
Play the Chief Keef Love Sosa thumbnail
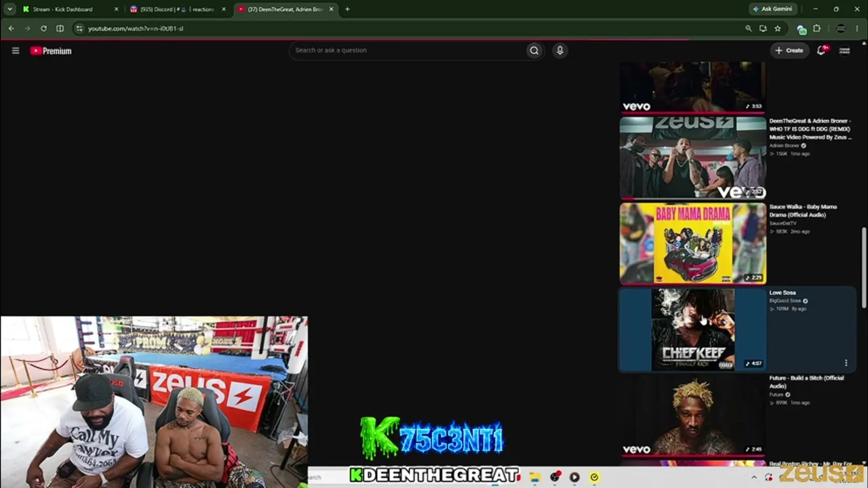pyautogui.click(x=692, y=329)
